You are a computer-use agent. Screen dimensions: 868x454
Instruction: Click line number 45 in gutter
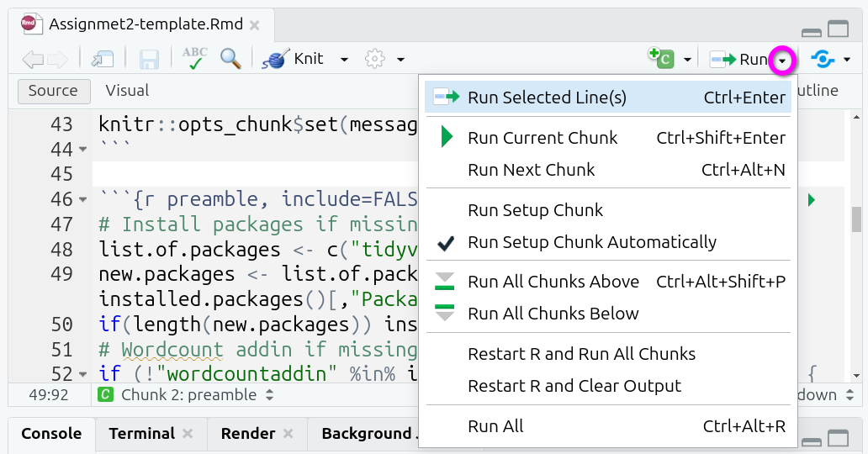pyautogui.click(x=61, y=174)
